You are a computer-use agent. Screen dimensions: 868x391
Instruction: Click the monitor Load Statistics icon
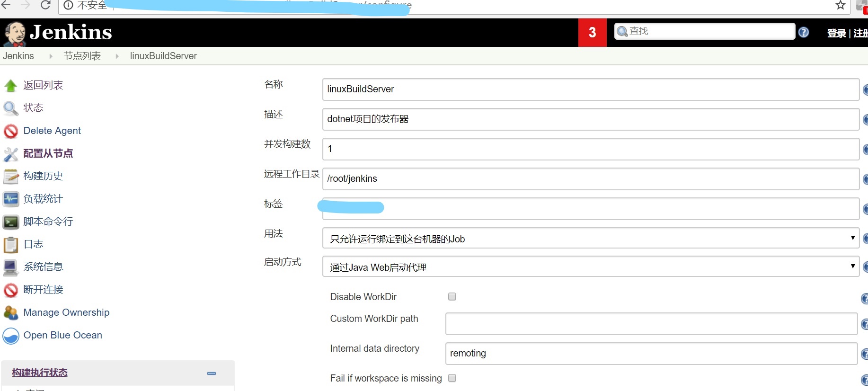point(10,199)
